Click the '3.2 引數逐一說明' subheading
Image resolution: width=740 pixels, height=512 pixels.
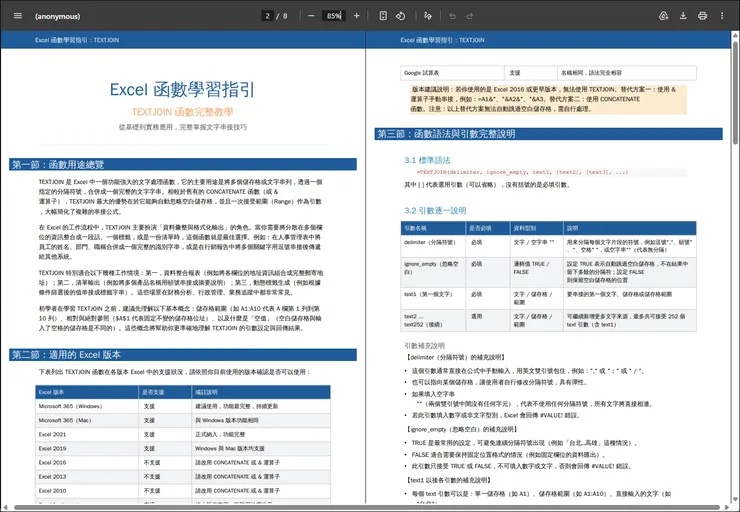tap(435, 210)
